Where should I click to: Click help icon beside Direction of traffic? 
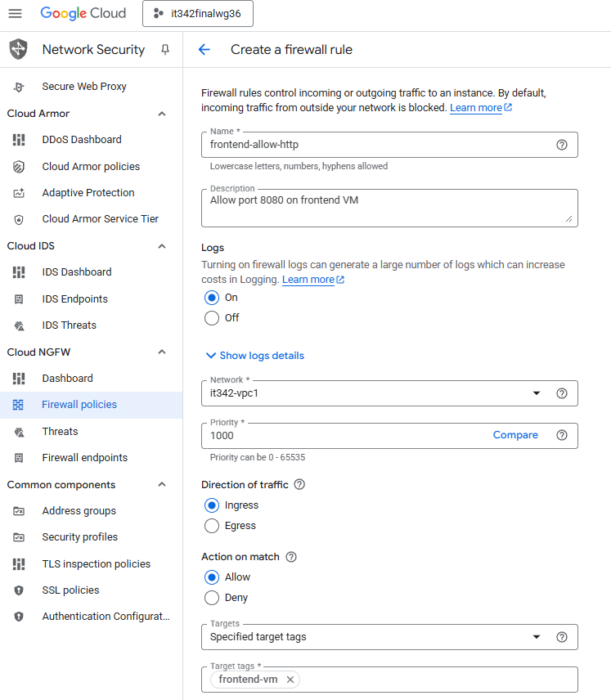click(299, 484)
